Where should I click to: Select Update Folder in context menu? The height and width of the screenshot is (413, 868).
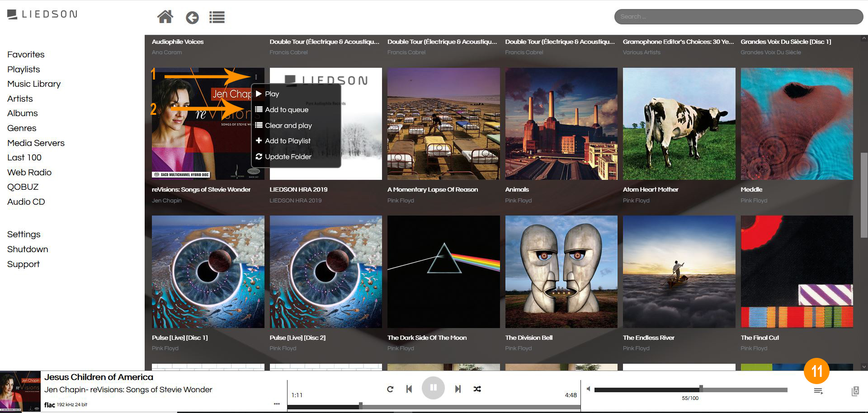click(288, 156)
